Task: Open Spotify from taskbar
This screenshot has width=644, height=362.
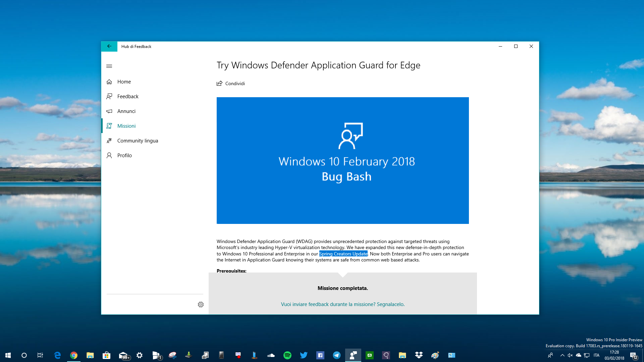Action: pos(287,355)
